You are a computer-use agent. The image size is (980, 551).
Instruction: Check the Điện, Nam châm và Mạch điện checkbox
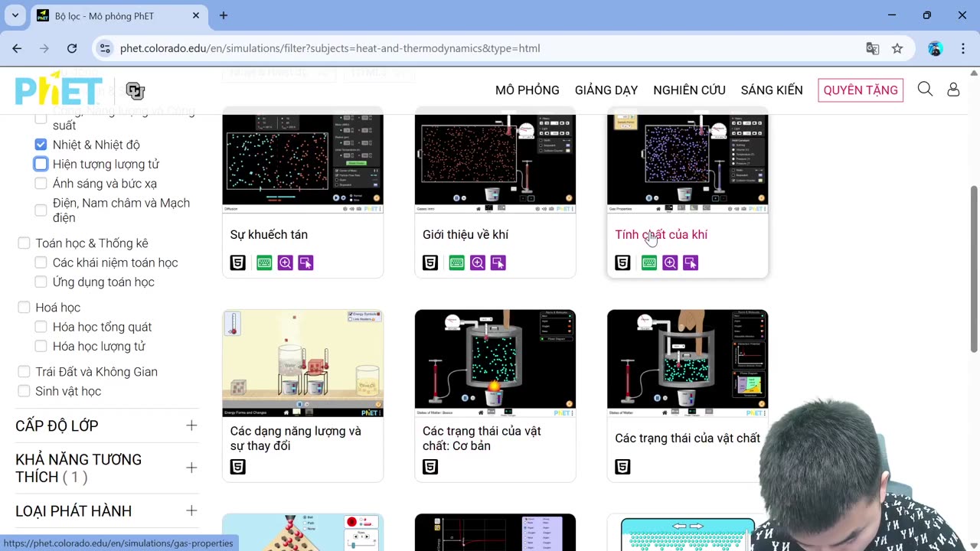[41, 210]
